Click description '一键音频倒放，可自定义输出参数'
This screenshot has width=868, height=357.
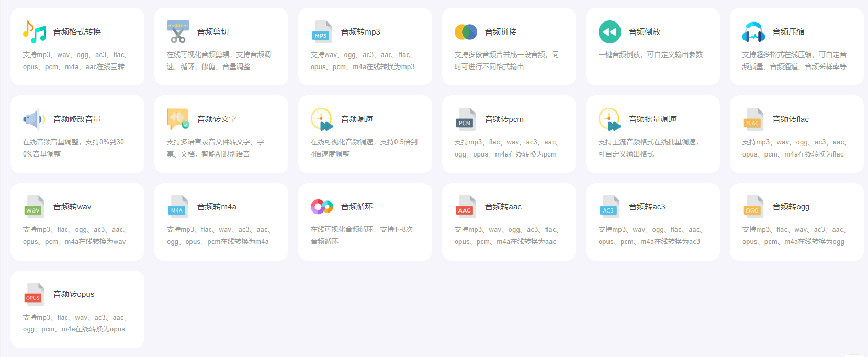pyautogui.click(x=650, y=54)
